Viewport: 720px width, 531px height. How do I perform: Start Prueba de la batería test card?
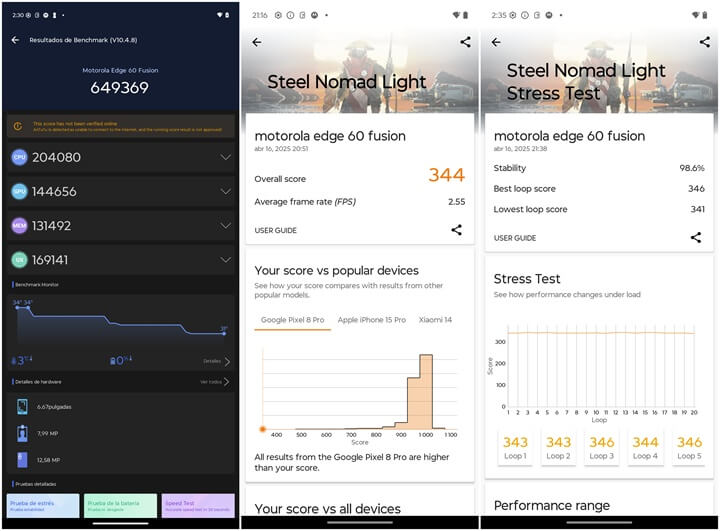[x=120, y=506]
